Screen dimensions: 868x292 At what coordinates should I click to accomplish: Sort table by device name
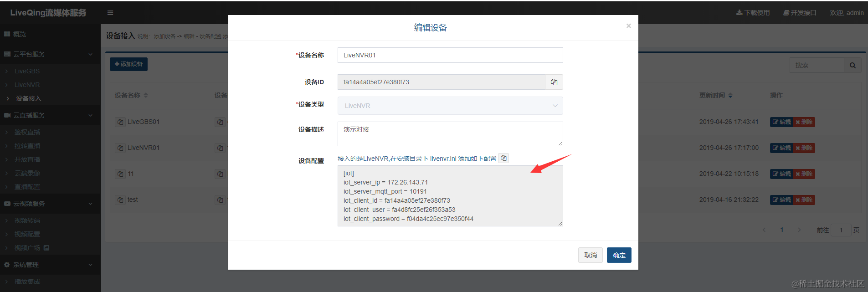pyautogui.click(x=146, y=95)
